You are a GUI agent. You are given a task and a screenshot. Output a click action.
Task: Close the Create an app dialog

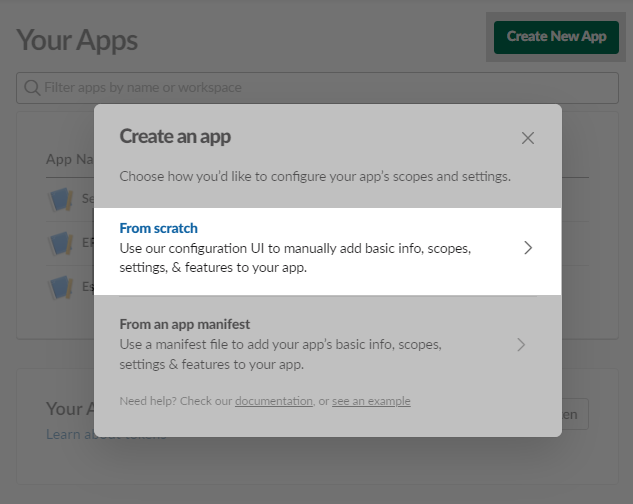528,138
